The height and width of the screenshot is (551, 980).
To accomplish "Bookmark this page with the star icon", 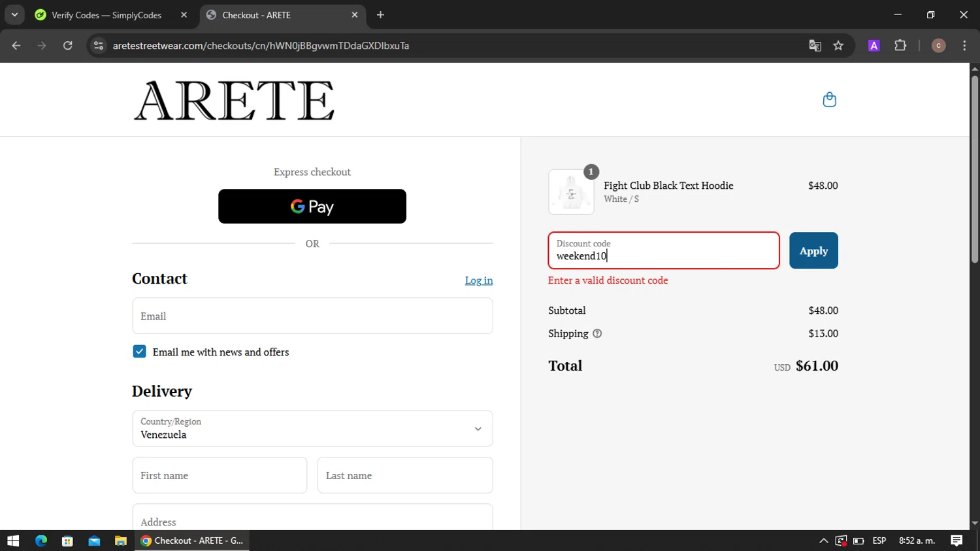I will [x=838, y=46].
